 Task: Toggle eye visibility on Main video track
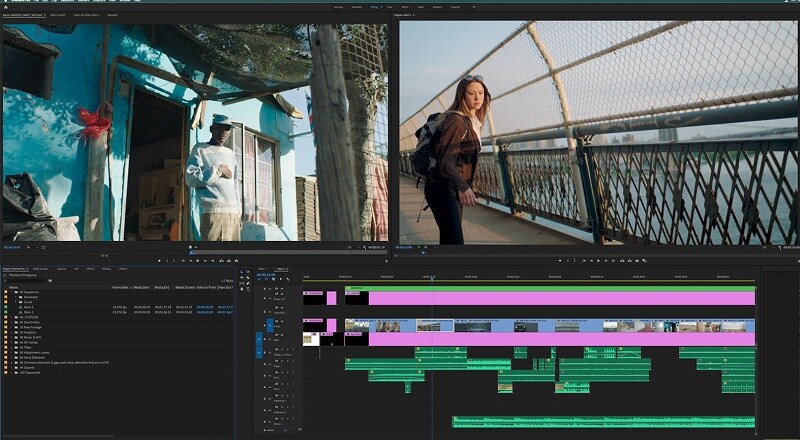click(282, 335)
